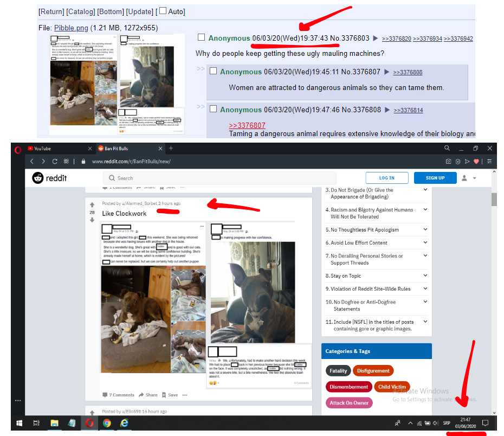Select the Attack On Owner tag

tap(349, 403)
